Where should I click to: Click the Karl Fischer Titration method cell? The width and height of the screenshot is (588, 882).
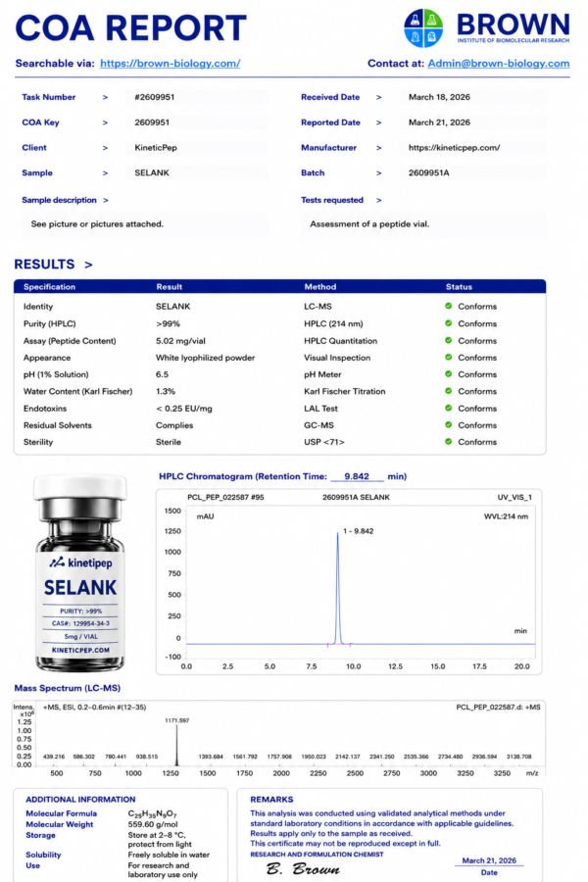click(x=345, y=391)
